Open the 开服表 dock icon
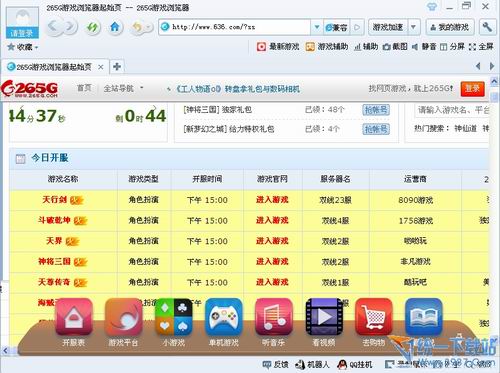 point(73,317)
